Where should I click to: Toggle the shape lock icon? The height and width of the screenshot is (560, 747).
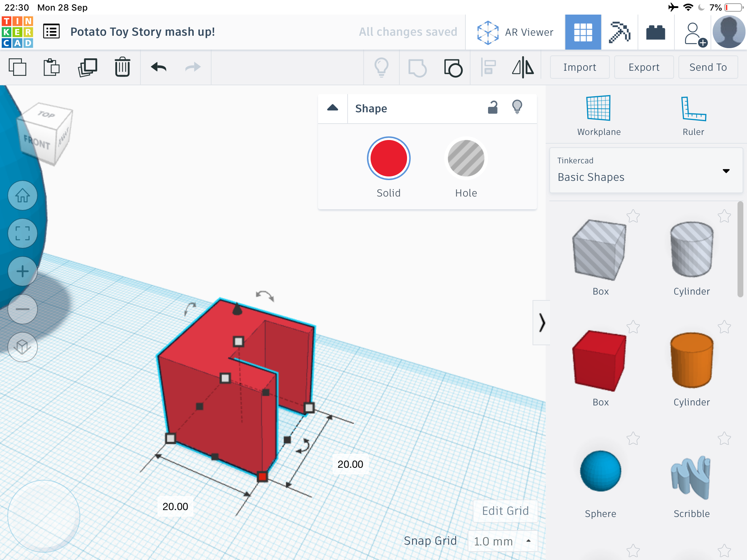(493, 107)
